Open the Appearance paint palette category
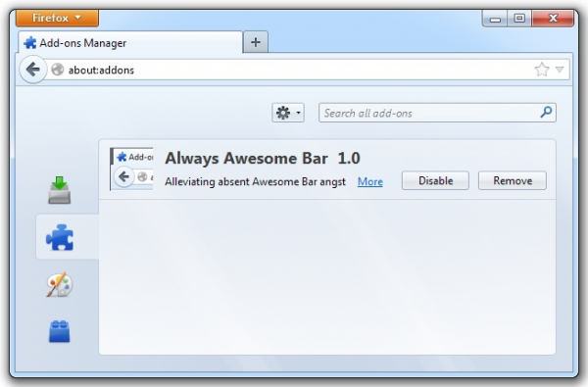The image size is (588, 387). [x=60, y=284]
